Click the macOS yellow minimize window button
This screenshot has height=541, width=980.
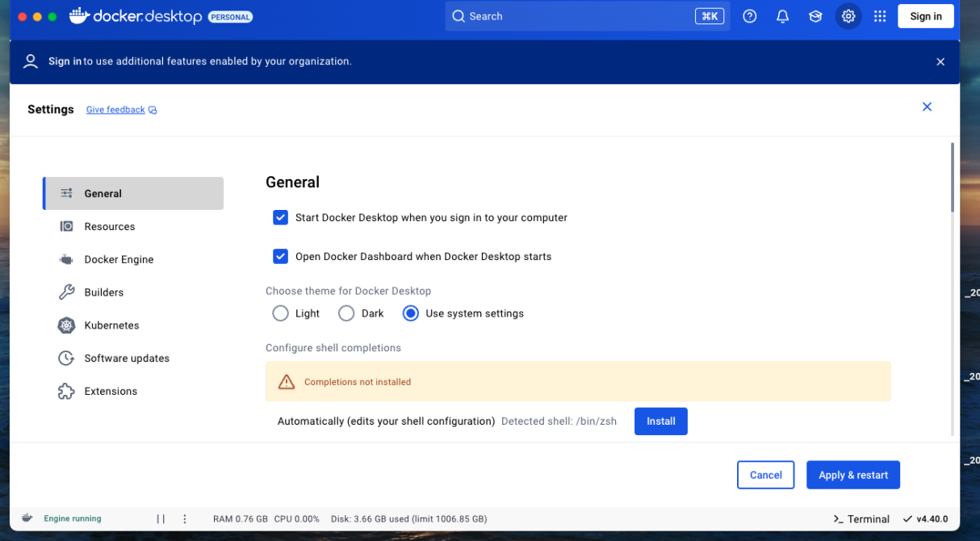click(x=37, y=17)
